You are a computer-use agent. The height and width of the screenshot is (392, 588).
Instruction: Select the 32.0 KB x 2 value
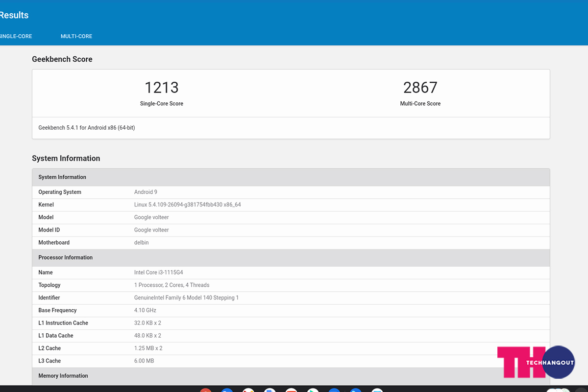point(148,323)
